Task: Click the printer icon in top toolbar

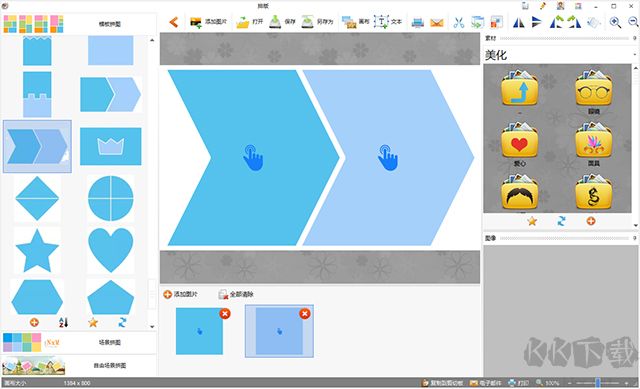Action: (x=417, y=22)
